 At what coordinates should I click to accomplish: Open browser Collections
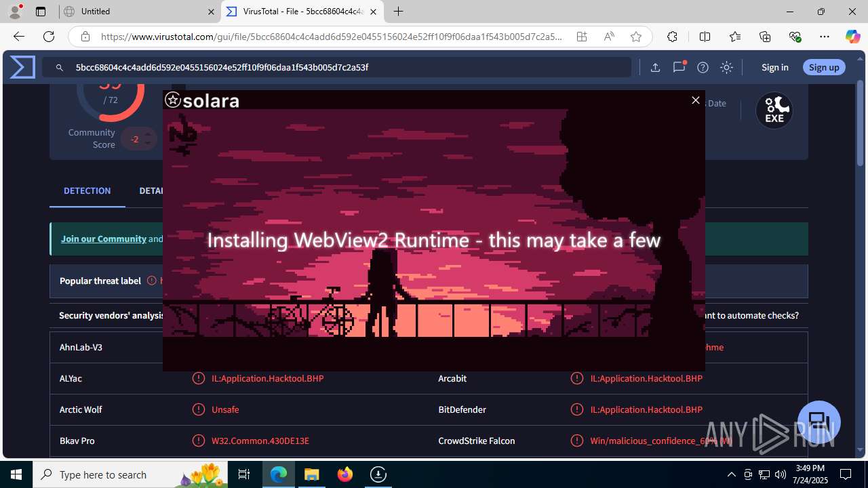[x=765, y=37]
